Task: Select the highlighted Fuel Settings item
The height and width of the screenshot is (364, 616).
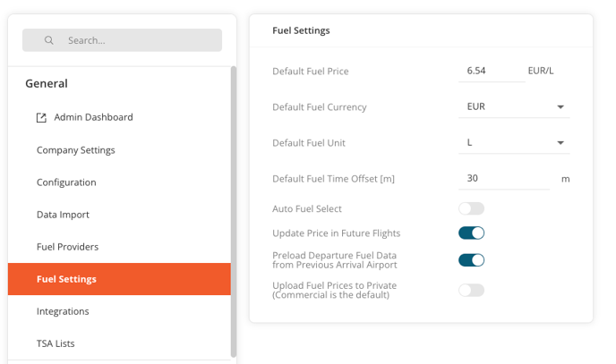Action: pyautogui.click(x=119, y=279)
